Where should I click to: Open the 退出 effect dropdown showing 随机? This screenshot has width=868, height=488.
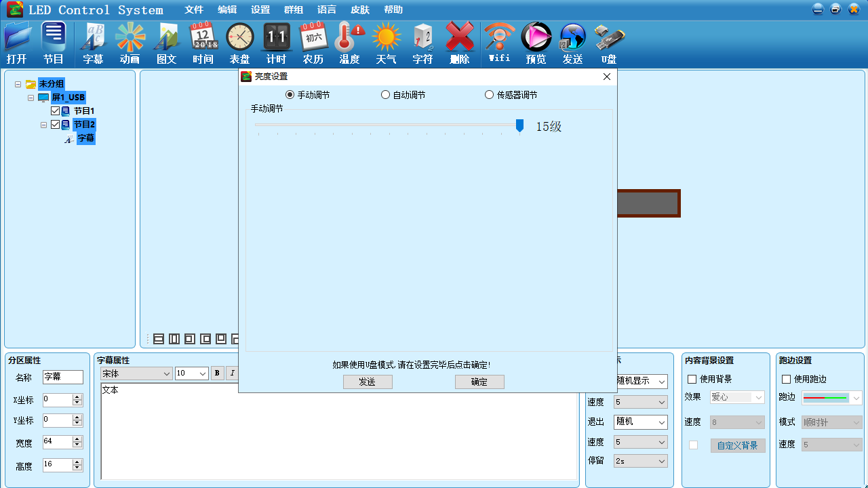640,422
